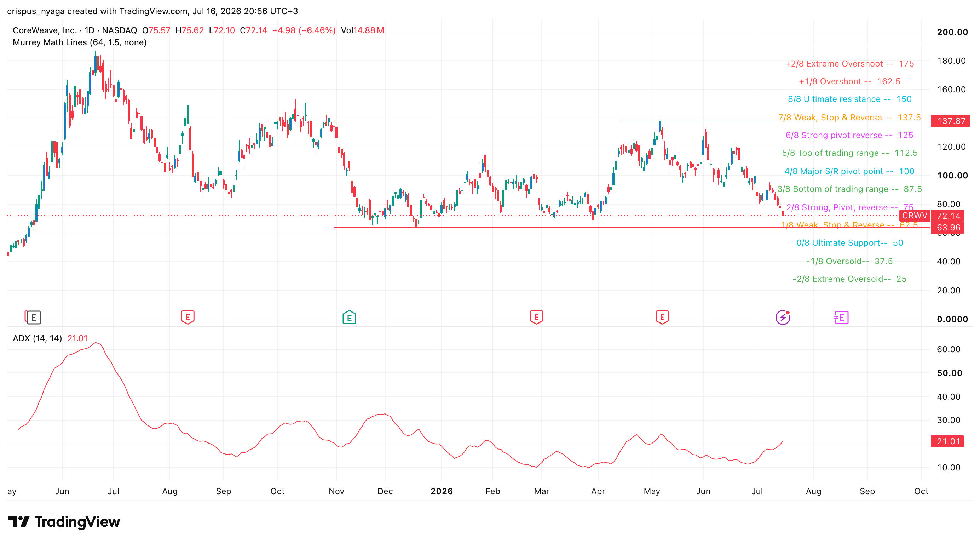This screenshot has height=543, width=980.
Task: Click the +2/8 Extreme Overshoot 175 label
Action: pos(849,64)
